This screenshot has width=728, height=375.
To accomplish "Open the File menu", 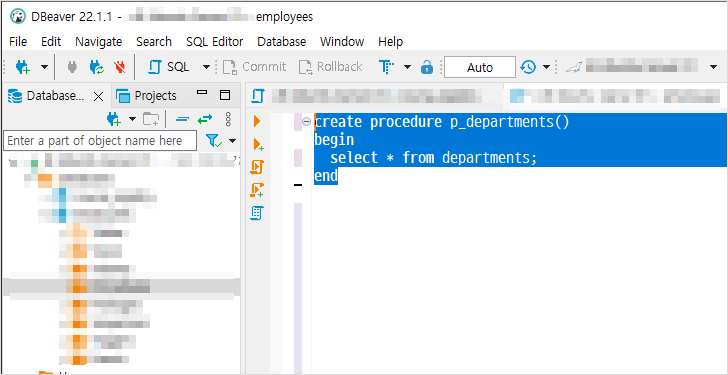I will [18, 42].
